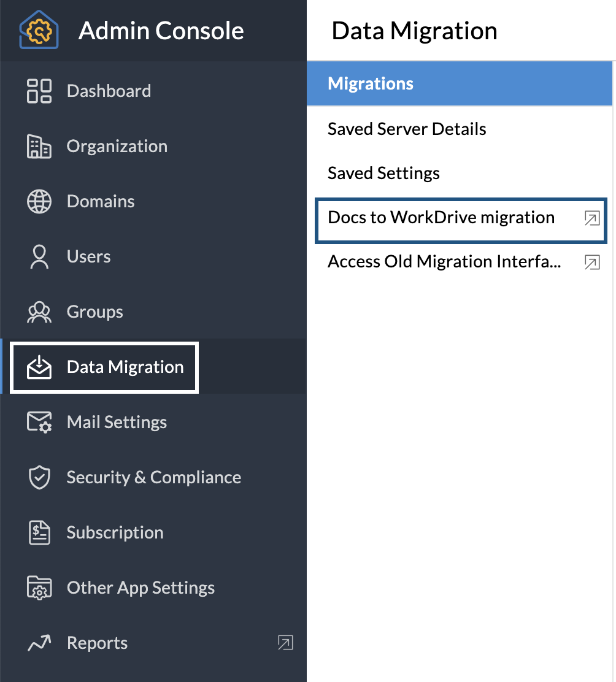Open Docs to WorkDrive migration link
Image resolution: width=616 pixels, height=682 pixels.
441,218
